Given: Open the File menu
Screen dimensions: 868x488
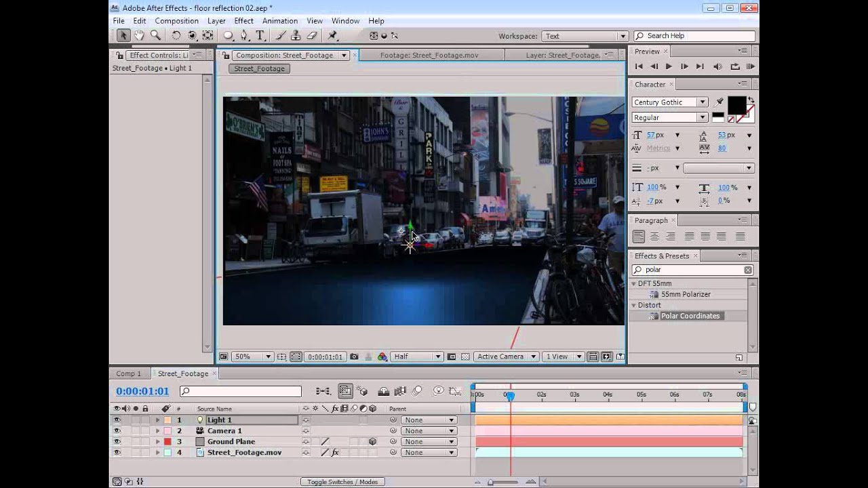Looking at the screenshot, I should click(x=119, y=21).
